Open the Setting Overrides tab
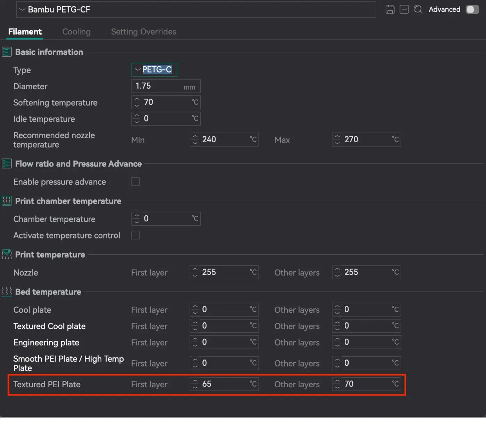The height and width of the screenshot is (448, 486). tap(143, 32)
